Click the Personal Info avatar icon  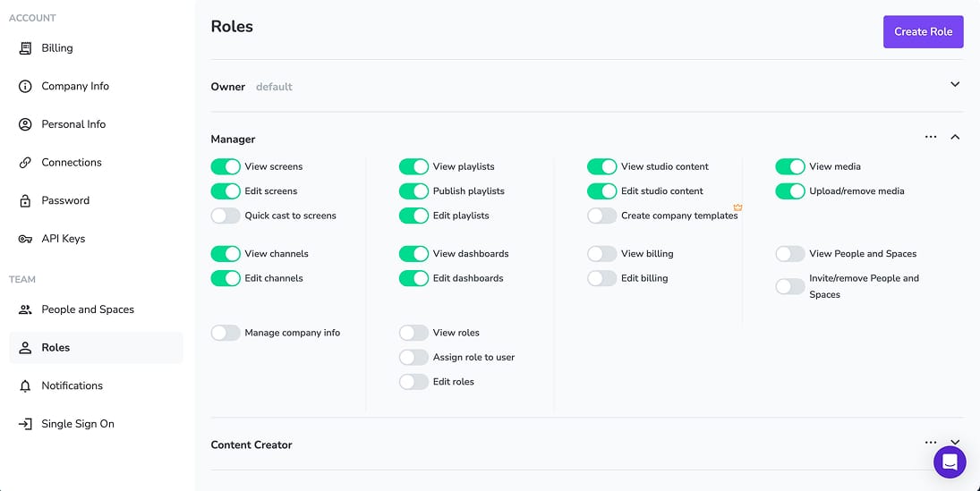tap(25, 124)
